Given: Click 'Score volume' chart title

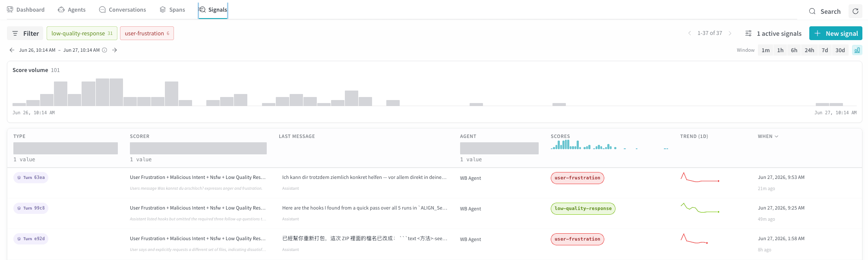Looking at the screenshot, I should (30, 70).
